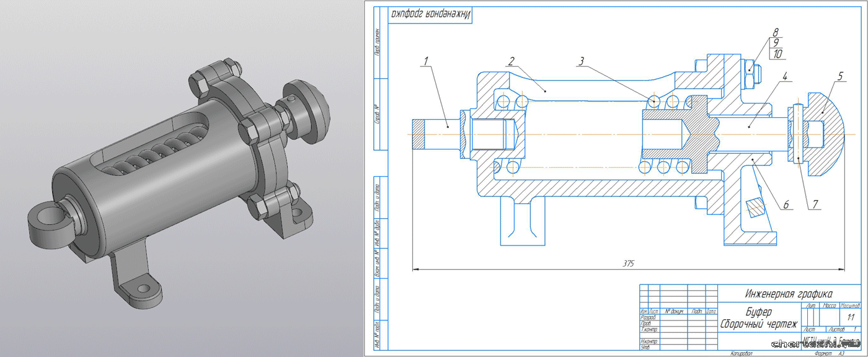
Task: Click the "Инженерная графика" title block heading
Action: coord(789,293)
